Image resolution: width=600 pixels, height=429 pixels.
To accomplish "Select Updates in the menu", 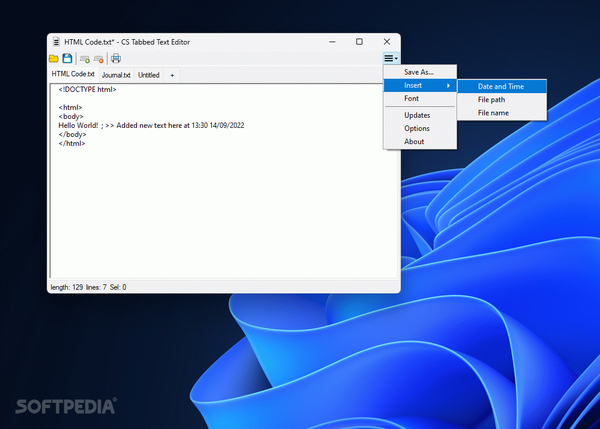I will click(420, 115).
